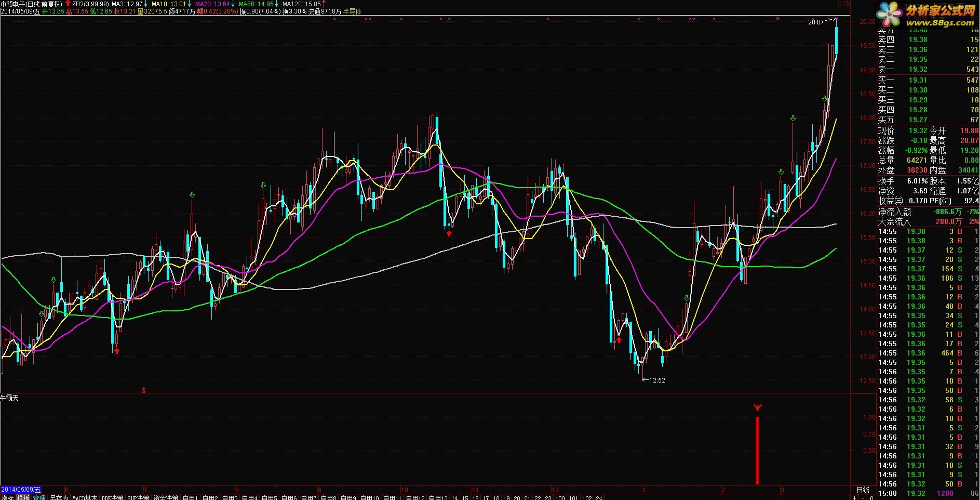Viewport: 980px width, 500px height.
Task: Click the 牛霸天 indicator title
Action: click(x=9, y=398)
